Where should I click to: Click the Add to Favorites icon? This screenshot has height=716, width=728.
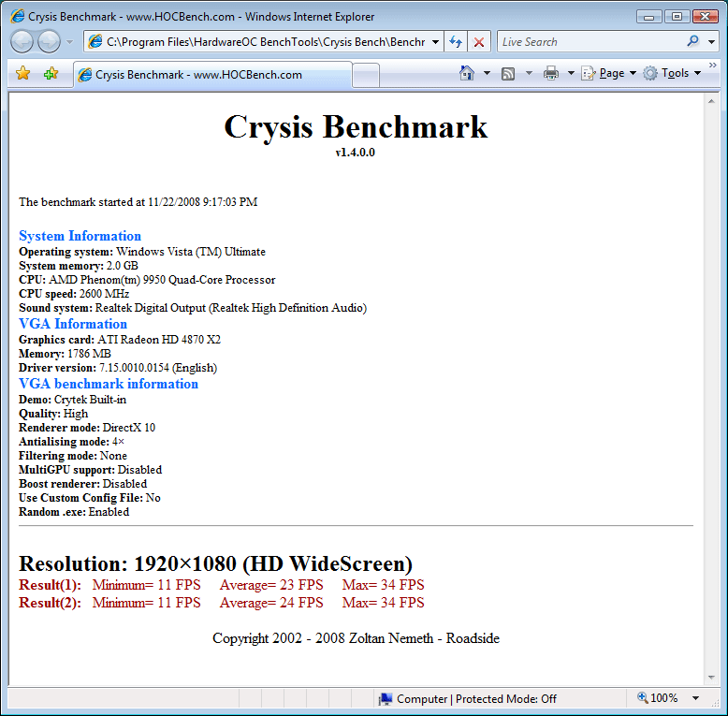51,73
